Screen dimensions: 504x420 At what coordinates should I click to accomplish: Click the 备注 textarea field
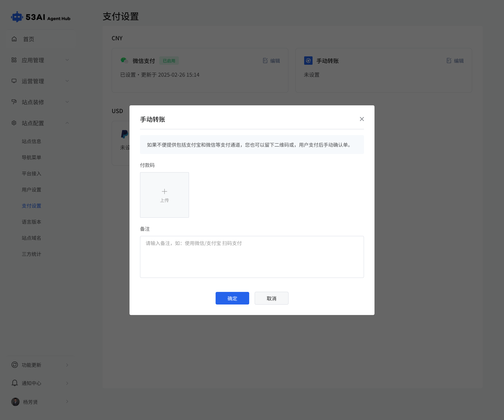coord(252,257)
